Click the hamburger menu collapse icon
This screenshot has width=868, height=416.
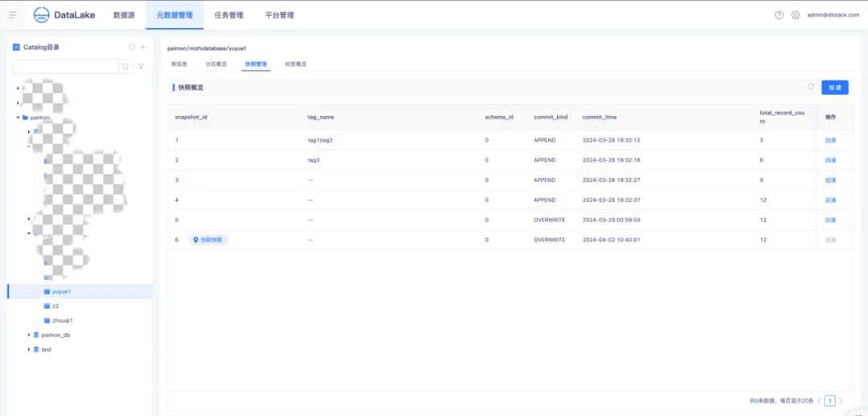click(x=12, y=14)
